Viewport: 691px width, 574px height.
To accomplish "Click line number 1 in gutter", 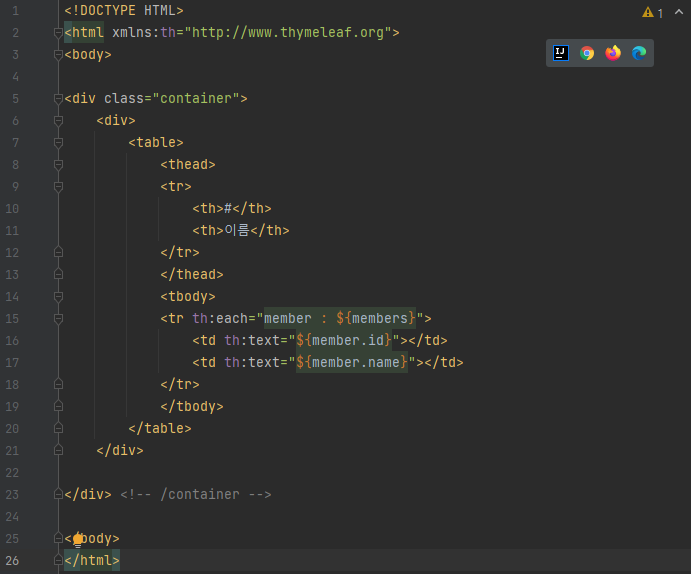I will [x=15, y=11].
